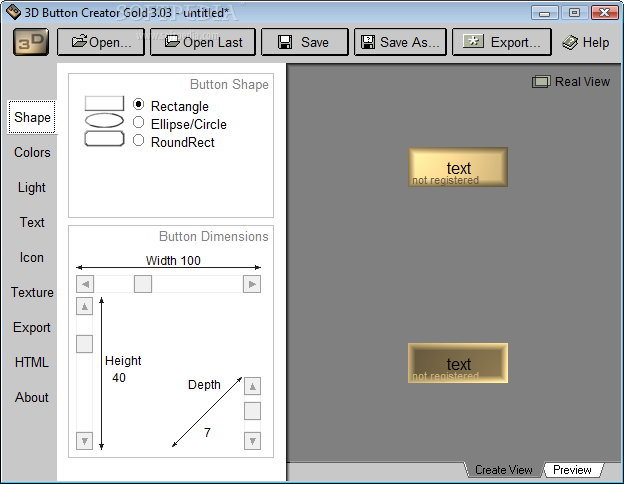The width and height of the screenshot is (624, 484).
Task: Increase width with right arrow
Action: point(252,284)
